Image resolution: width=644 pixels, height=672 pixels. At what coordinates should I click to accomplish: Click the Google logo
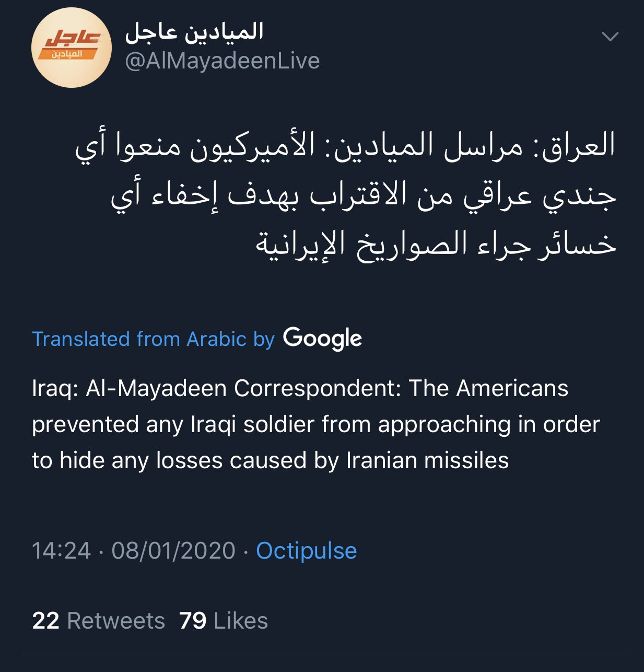coord(322,339)
